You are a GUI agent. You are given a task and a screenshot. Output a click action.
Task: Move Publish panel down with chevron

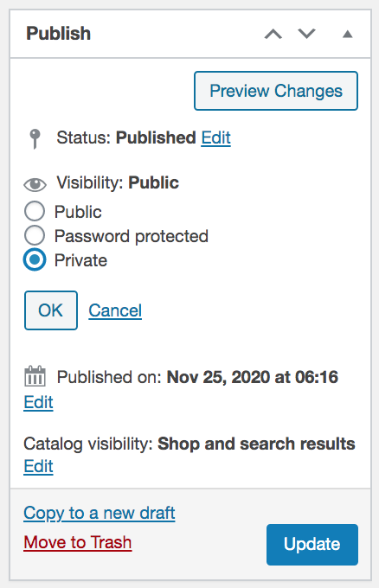coord(306,34)
